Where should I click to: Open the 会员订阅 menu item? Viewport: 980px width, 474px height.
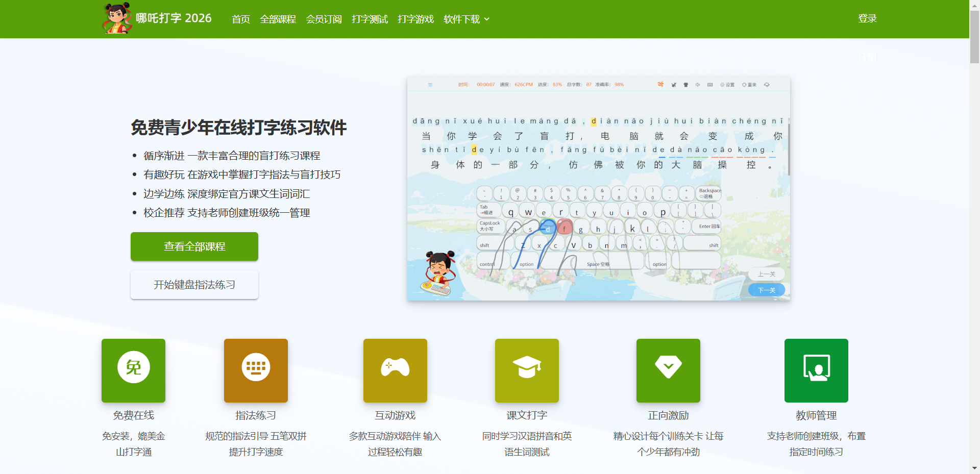323,19
